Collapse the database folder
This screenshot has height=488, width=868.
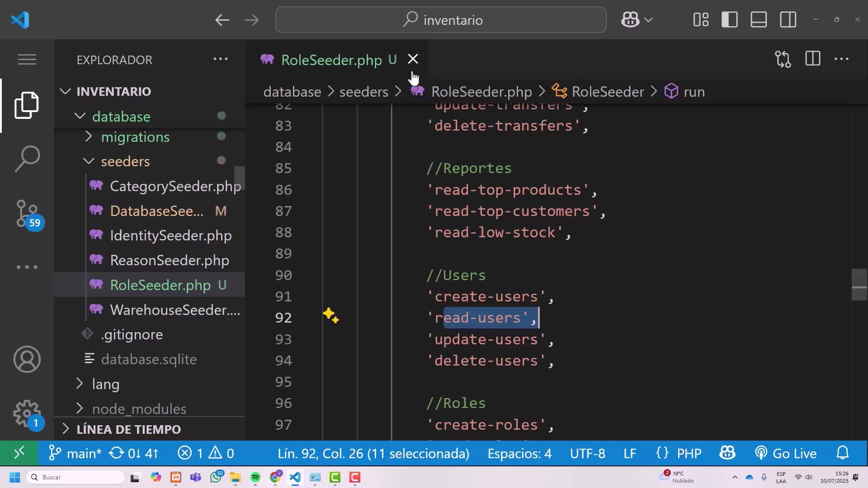pos(80,116)
